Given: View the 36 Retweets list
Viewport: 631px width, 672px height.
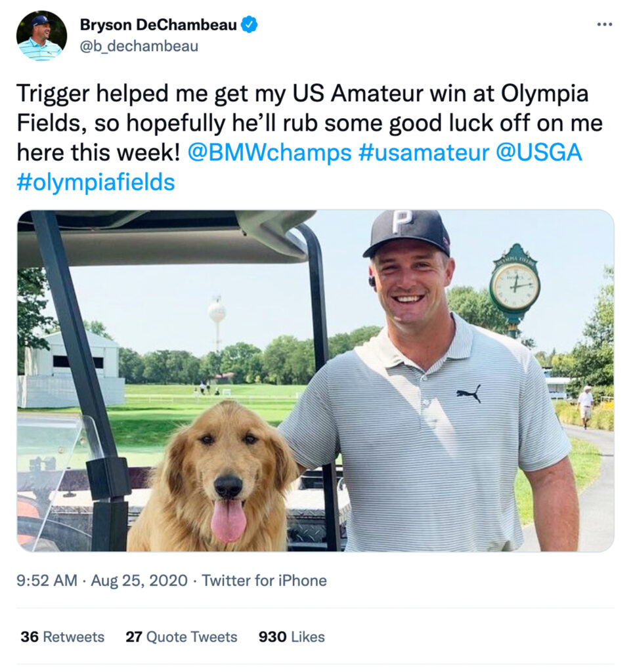Looking at the screenshot, I should (62, 637).
